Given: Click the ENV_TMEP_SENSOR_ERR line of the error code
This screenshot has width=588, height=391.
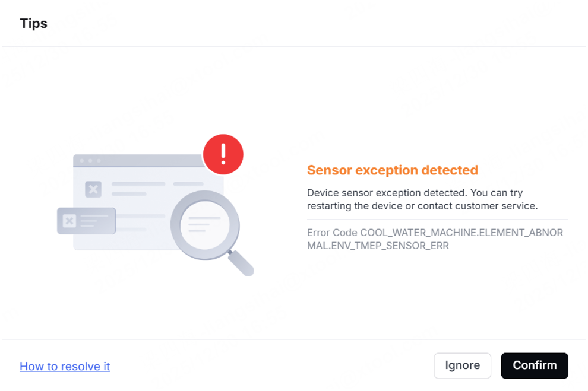Looking at the screenshot, I should coord(390,246).
